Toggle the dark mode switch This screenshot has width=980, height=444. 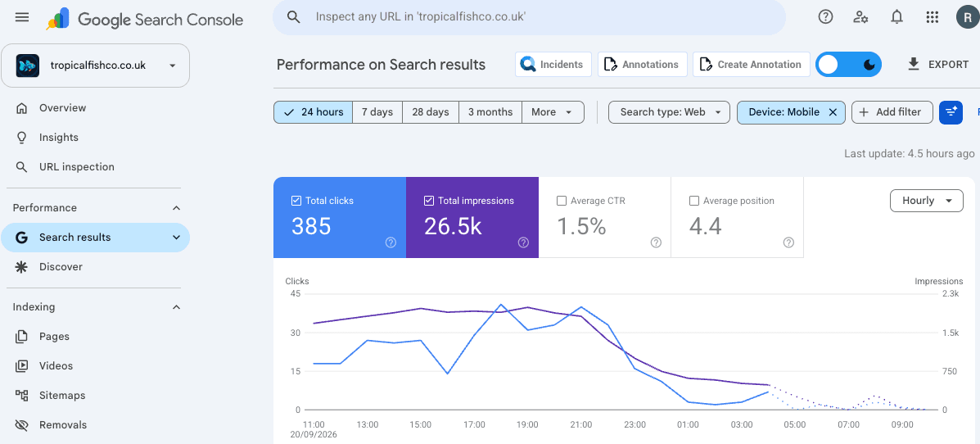coord(848,65)
